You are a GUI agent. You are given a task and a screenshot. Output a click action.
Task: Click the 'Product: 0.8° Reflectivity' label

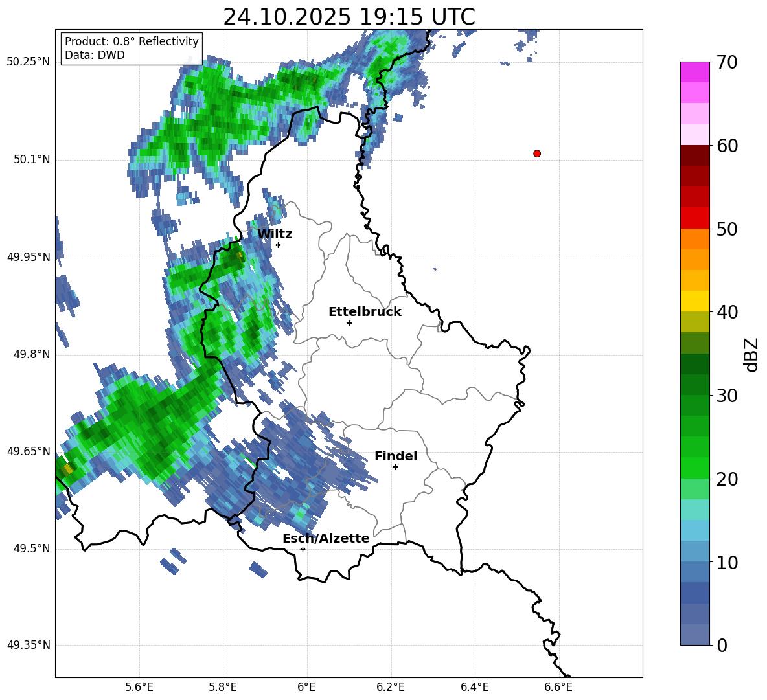pos(132,41)
